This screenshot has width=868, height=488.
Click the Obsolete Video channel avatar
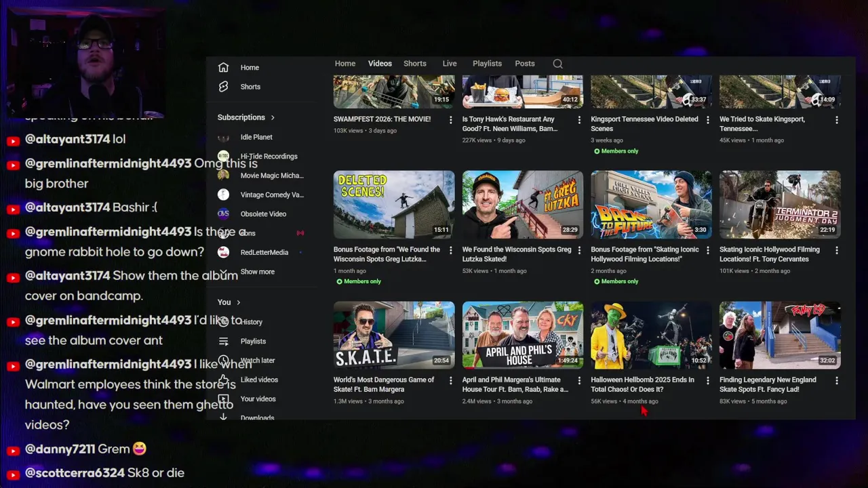click(x=223, y=213)
